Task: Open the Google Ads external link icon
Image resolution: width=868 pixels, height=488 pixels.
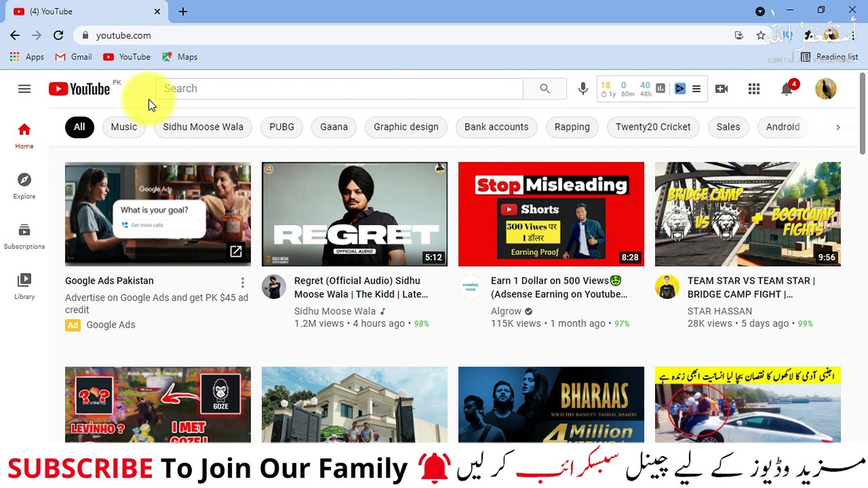Action: [x=235, y=251]
